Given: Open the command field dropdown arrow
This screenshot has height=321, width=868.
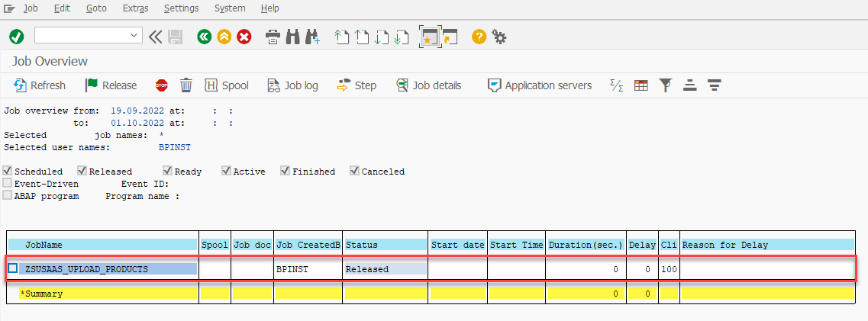Looking at the screenshot, I should click(134, 35).
